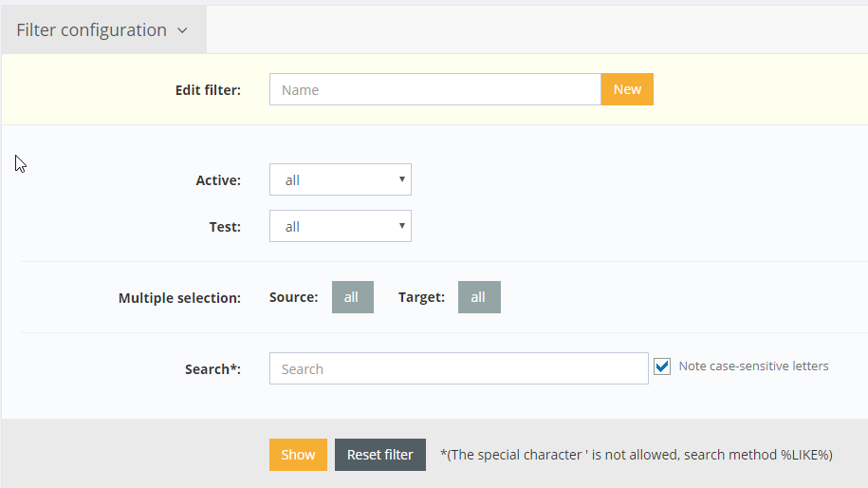This screenshot has width=868, height=488.
Task: Open Source multiple selection 'all' button
Action: pos(352,297)
